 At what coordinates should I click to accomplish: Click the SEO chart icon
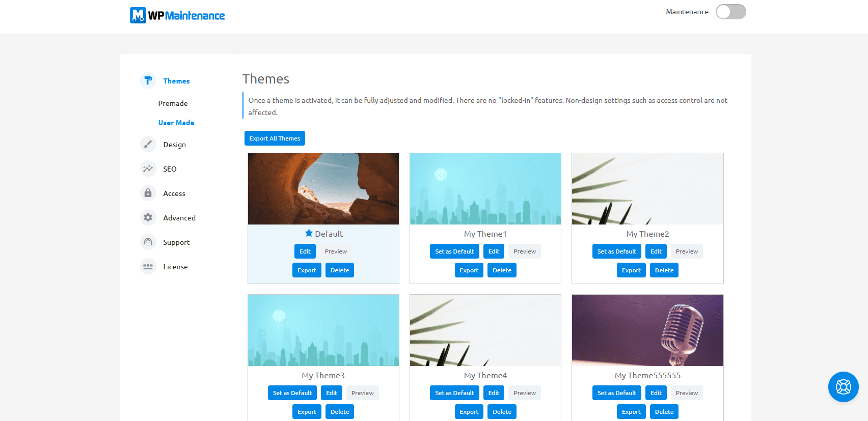(x=148, y=169)
